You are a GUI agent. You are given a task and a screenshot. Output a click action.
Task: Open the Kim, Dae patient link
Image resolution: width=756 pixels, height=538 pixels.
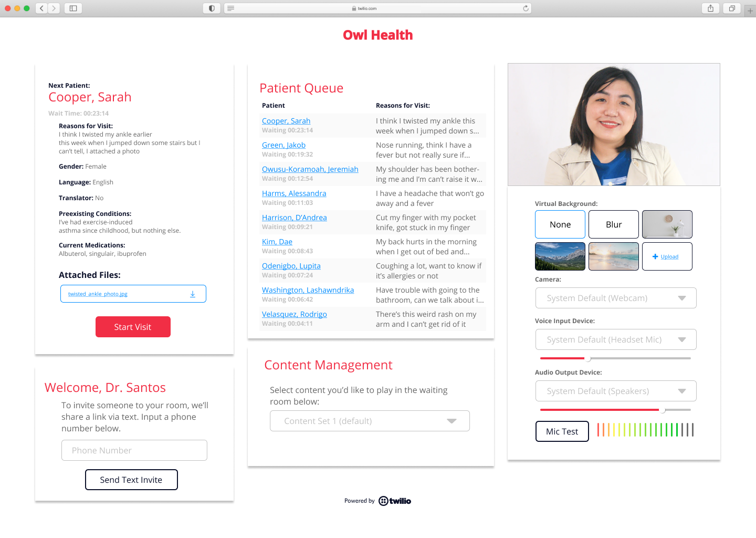[277, 242]
